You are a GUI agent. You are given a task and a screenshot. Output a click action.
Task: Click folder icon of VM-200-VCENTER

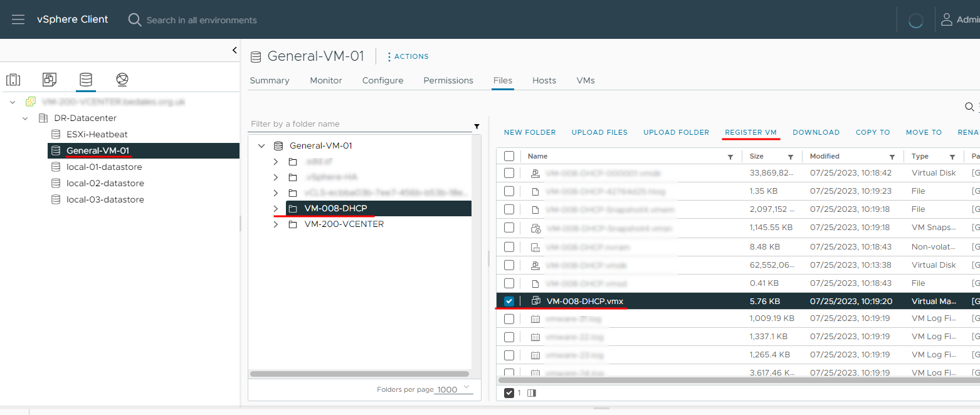(x=293, y=224)
